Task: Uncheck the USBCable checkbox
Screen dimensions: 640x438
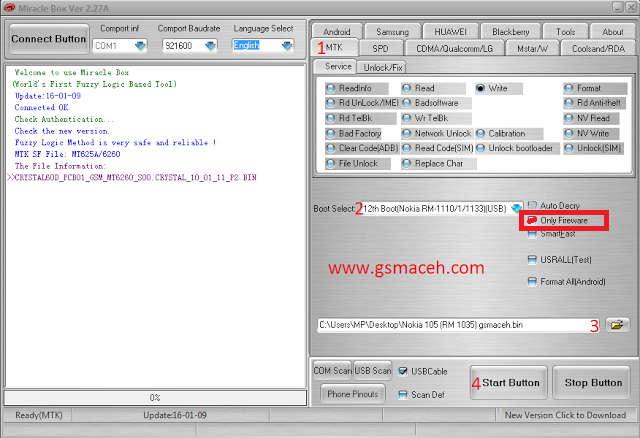Action: click(403, 371)
